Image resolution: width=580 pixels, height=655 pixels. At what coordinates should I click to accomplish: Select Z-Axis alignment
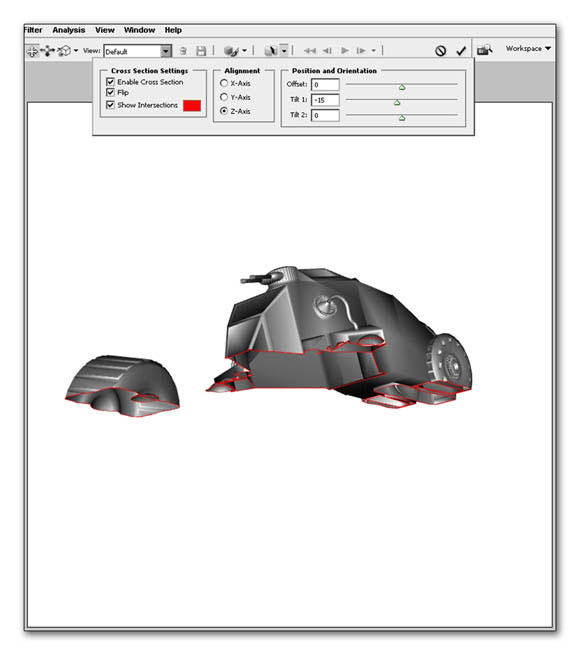coord(224,111)
